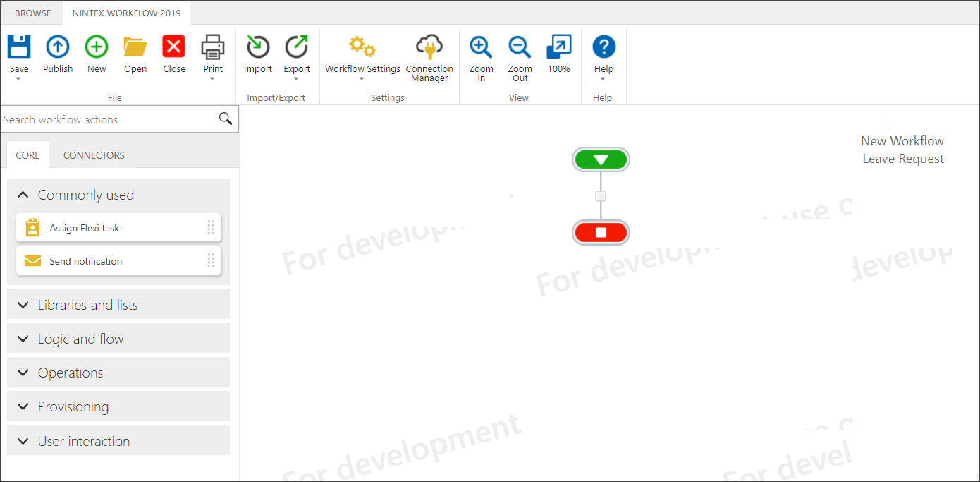Close the workflow with the red X icon

174,47
